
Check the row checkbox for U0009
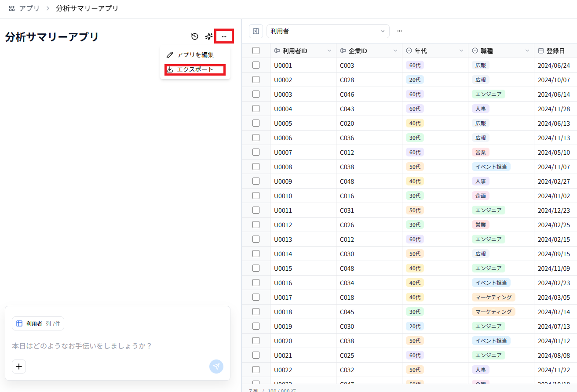[256, 181]
